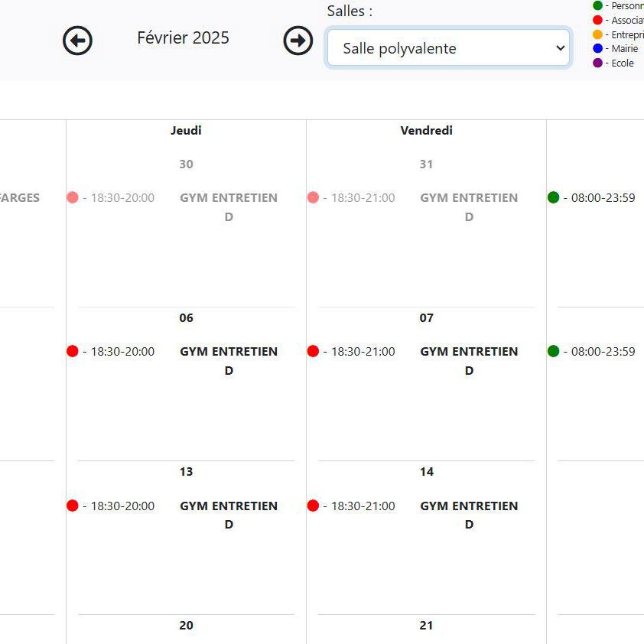Select day 13 date number
This screenshot has height=644, width=644.
186,471
